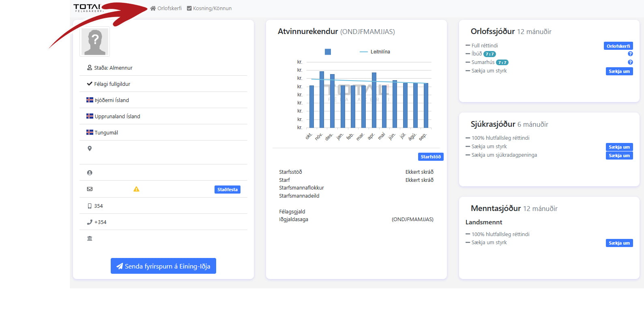644x326 pixels.
Task: Click the bank building icon
Action: click(90, 239)
